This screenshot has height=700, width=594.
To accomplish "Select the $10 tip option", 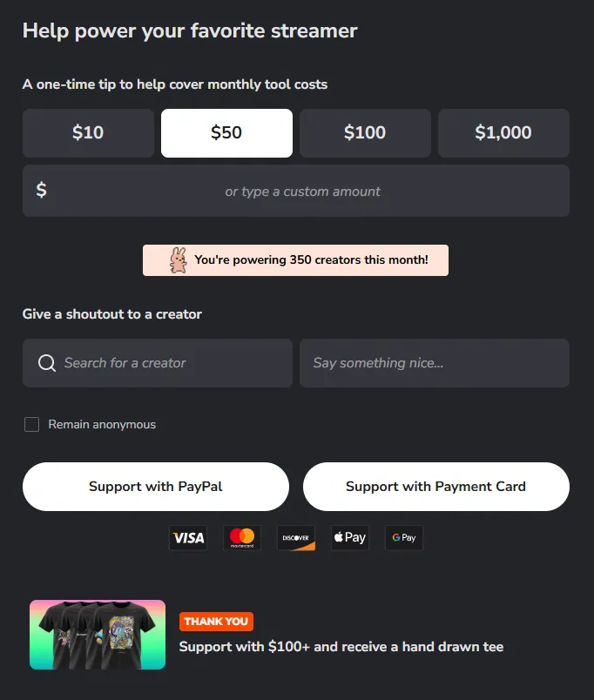I will click(x=88, y=132).
